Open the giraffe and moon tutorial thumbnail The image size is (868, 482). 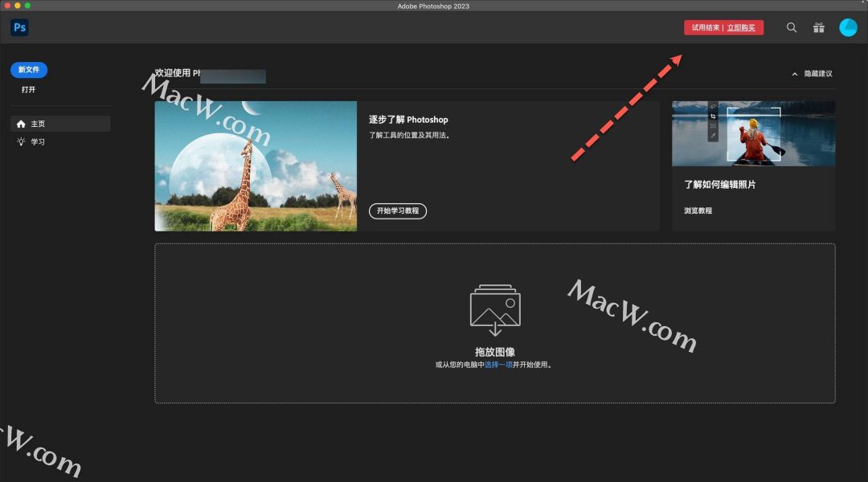pyautogui.click(x=256, y=166)
